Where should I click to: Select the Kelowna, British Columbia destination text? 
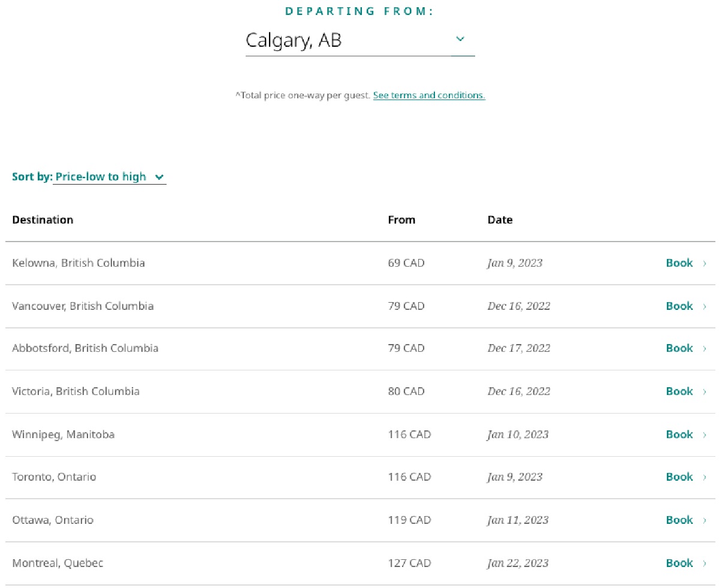[78, 263]
